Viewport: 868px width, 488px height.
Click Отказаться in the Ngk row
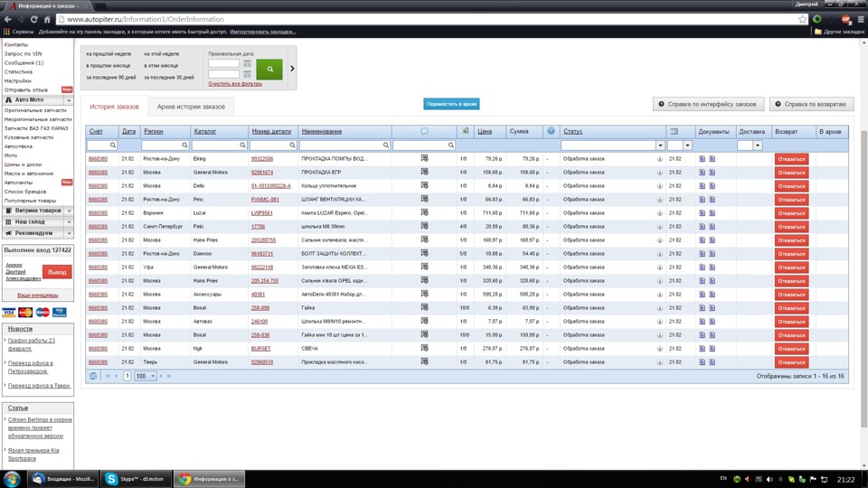[791, 349]
